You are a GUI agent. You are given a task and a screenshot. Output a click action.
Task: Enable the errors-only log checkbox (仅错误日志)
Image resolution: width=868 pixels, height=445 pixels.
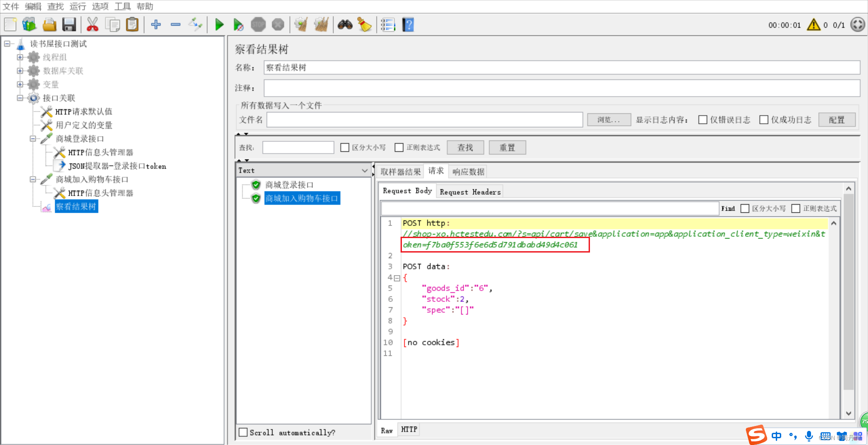point(703,120)
